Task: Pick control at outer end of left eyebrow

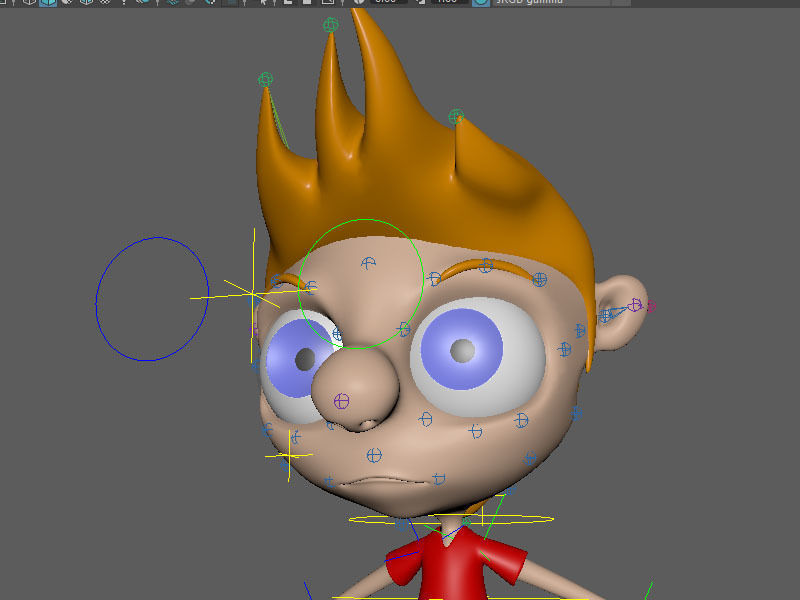Action: (277, 281)
